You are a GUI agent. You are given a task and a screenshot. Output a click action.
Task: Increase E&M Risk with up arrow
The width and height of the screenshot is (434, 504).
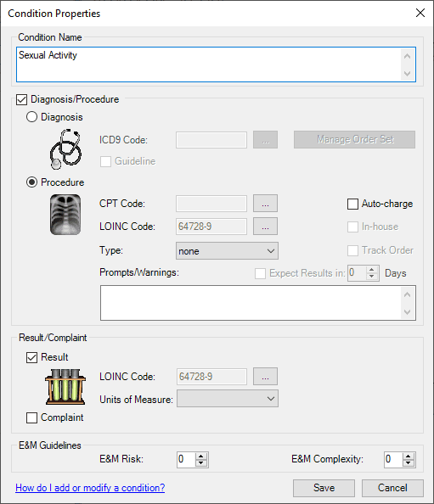pos(201,456)
